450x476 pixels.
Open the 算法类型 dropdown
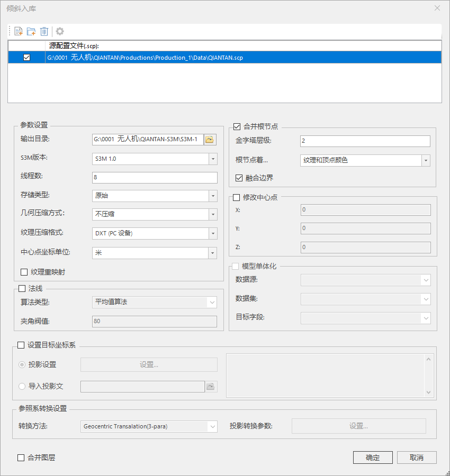tap(212, 303)
